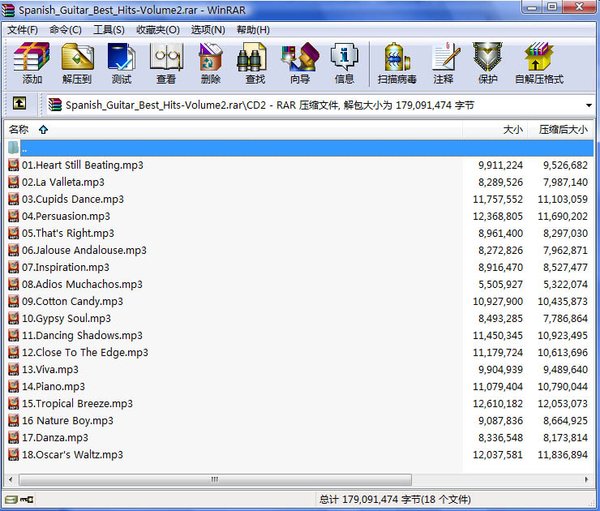The image size is (600, 511).
Task: Click the drive/key icon in the status bar
Action: click(x=20, y=499)
